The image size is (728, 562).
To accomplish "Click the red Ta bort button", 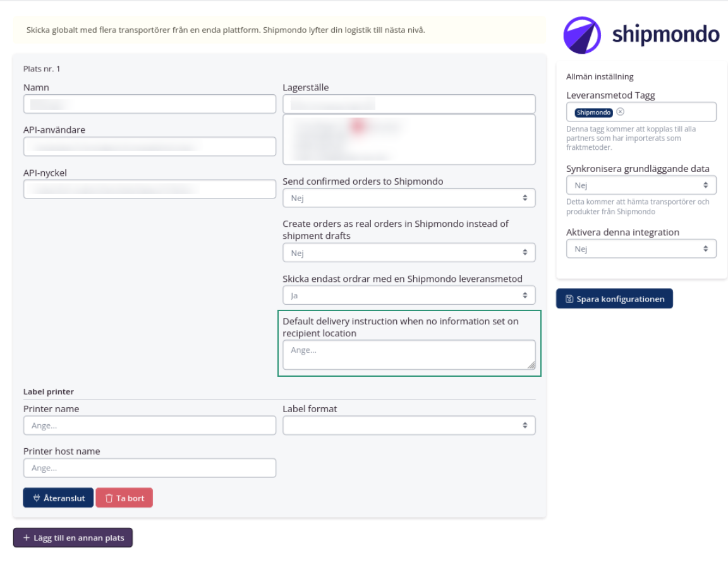I will pos(124,498).
